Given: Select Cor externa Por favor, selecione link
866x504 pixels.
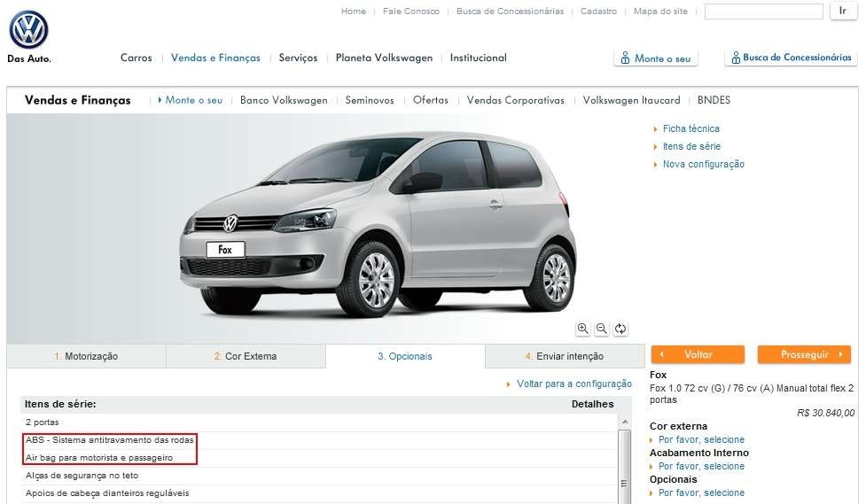Looking at the screenshot, I should click(x=701, y=439).
